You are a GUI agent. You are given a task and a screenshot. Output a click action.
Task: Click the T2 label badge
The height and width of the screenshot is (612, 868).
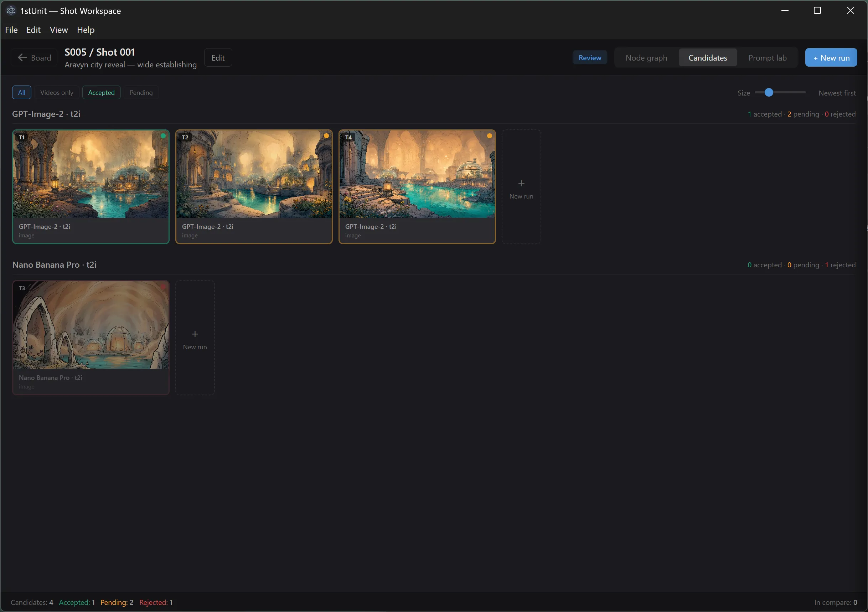click(x=185, y=137)
